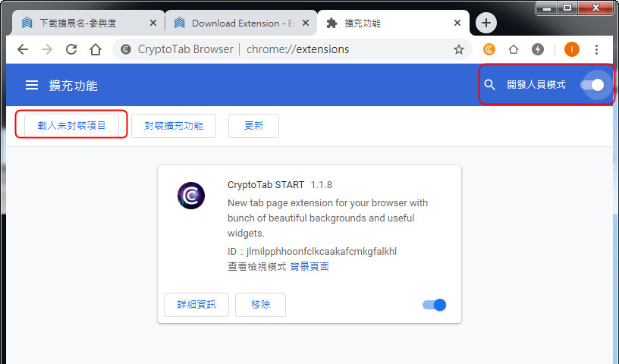Screen dimensions: 619x364
Task: Open the orange profile avatar
Action: [x=572, y=49]
